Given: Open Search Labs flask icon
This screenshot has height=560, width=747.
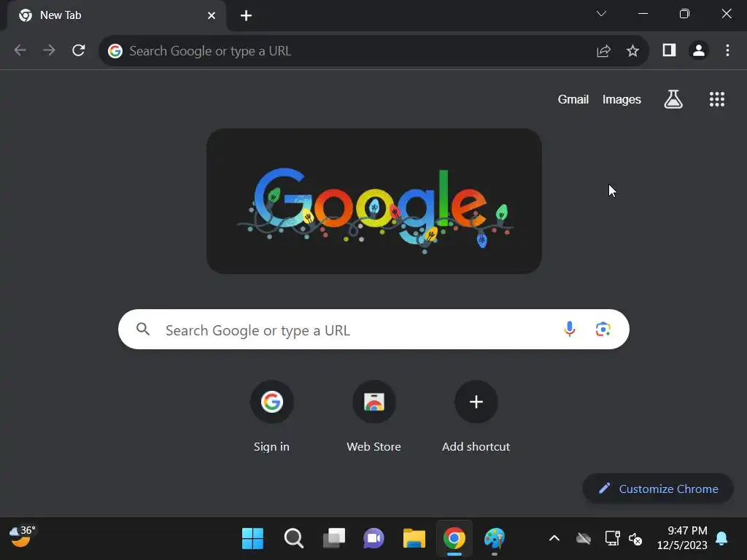Looking at the screenshot, I should coord(673,99).
